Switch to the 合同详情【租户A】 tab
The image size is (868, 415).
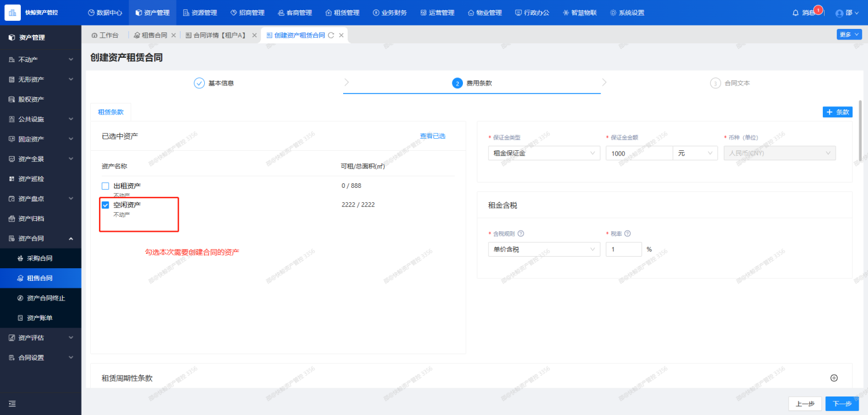[215, 35]
